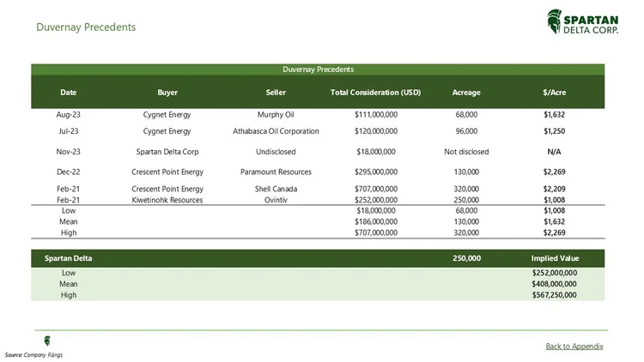
Task: Click the 96,000 acreage cell
Action: (x=466, y=131)
